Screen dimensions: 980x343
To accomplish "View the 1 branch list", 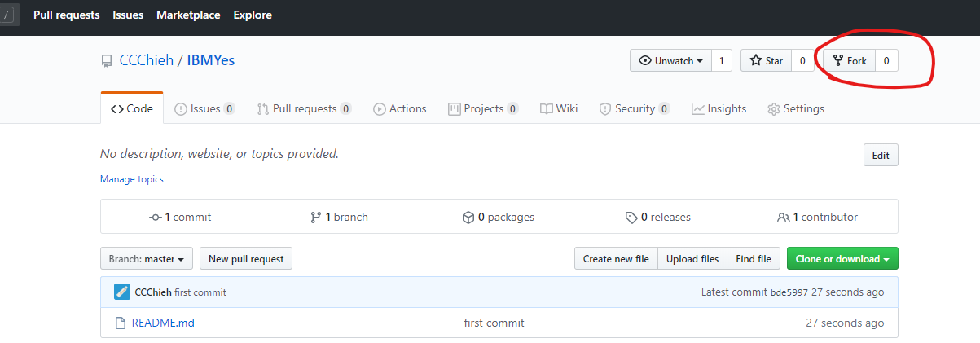I will coord(339,217).
